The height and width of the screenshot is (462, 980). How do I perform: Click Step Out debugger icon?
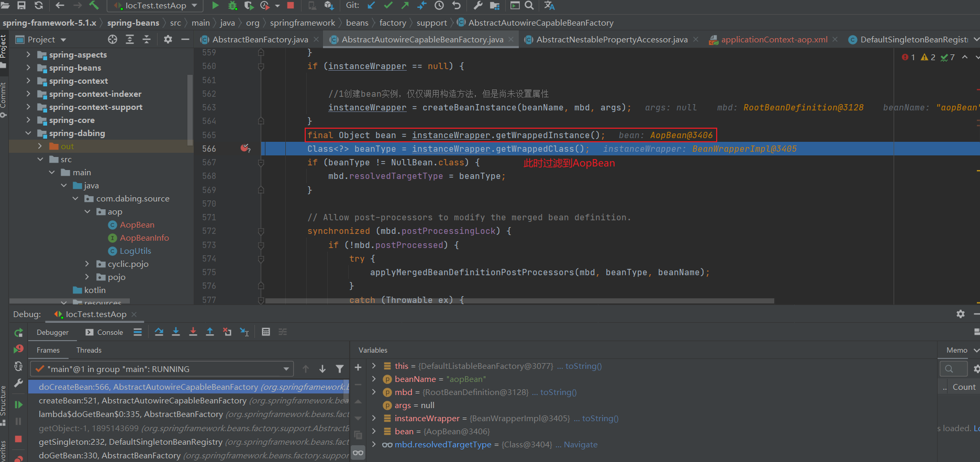pos(210,332)
